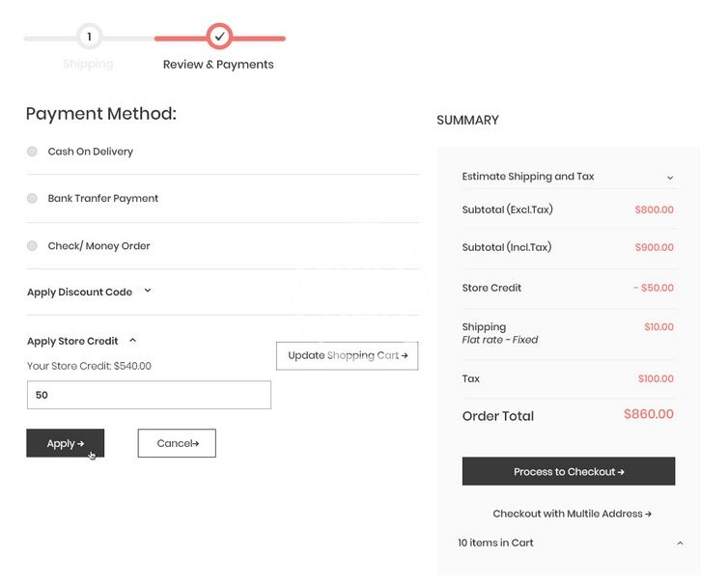Open the Review & Payments step label
728x586 pixels.
tap(218, 65)
